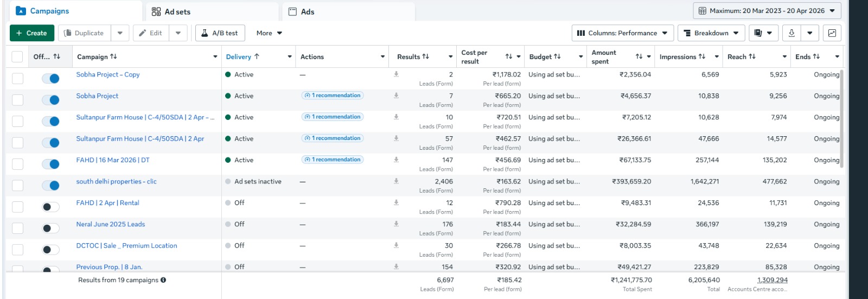Screen dimensions: 868x299
Task: Turn off FAHD 16 Mar 2026 DT campaign
Action: tap(50, 164)
